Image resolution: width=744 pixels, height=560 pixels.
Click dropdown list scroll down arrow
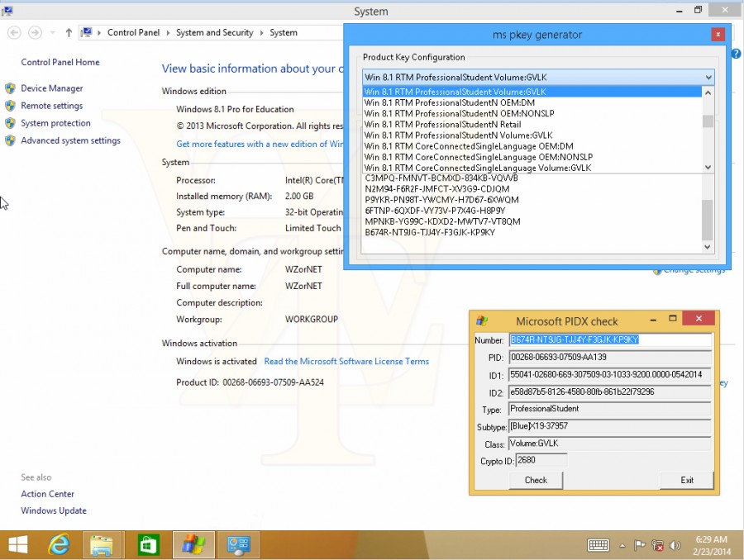coord(708,168)
